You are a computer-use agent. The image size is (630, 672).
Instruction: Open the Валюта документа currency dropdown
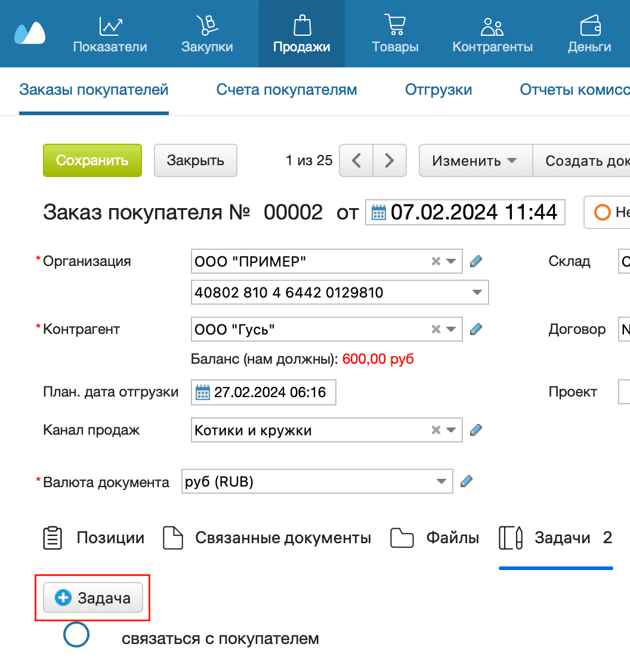[x=441, y=481]
